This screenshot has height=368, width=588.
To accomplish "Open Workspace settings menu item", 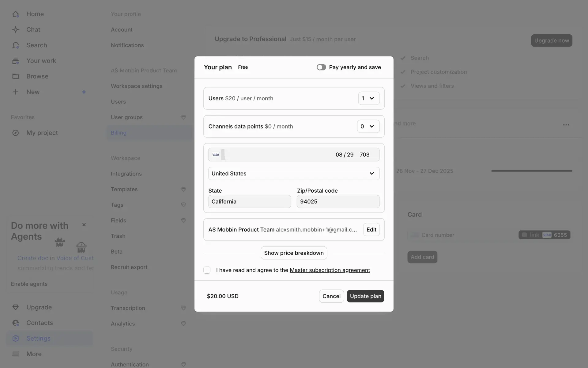I will coord(137,86).
